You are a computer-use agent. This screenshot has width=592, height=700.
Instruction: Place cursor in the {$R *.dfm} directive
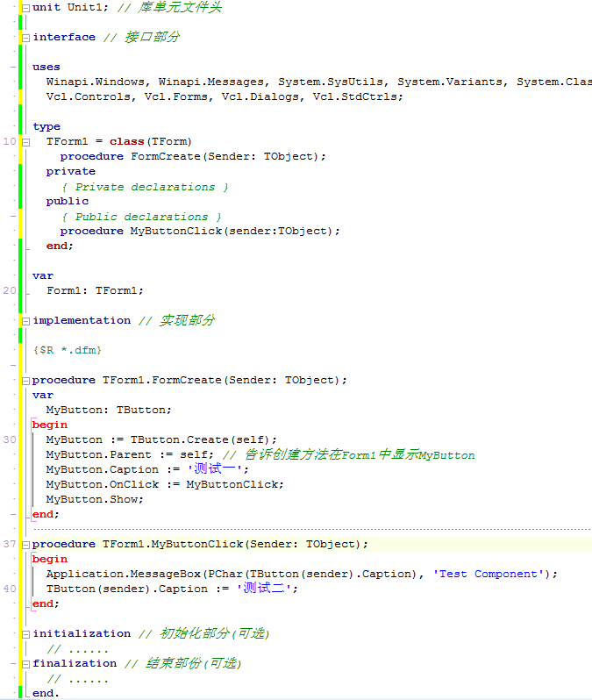68,350
